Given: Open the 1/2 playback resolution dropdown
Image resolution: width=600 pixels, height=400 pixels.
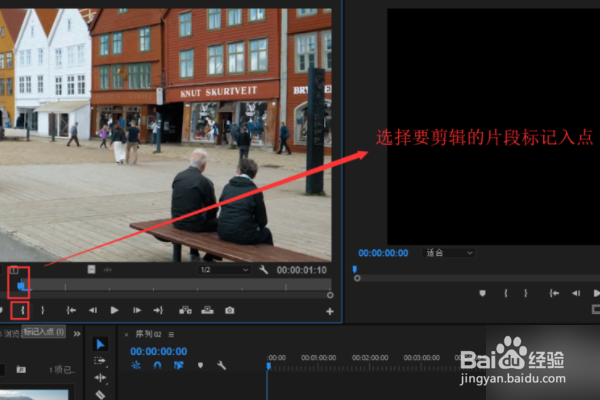Looking at the screenshot, I should (224, 270).
